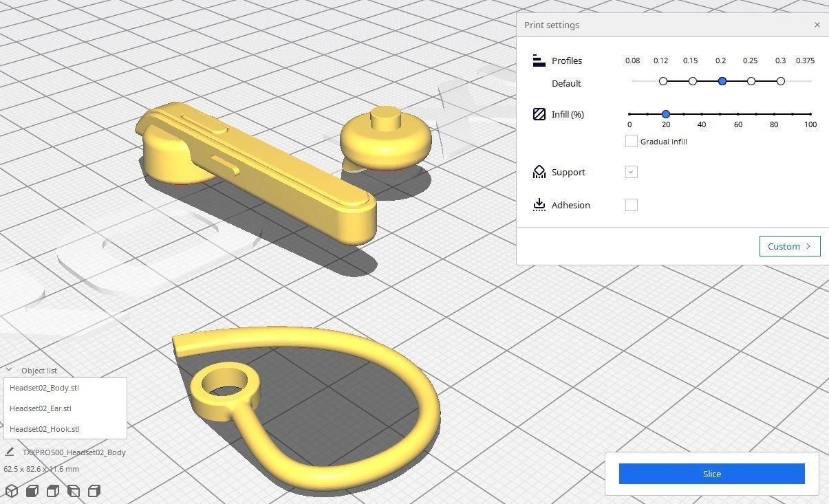
Task: Click the TXXPRO500_Headset02_Body job name
Action: click(74, 452)
